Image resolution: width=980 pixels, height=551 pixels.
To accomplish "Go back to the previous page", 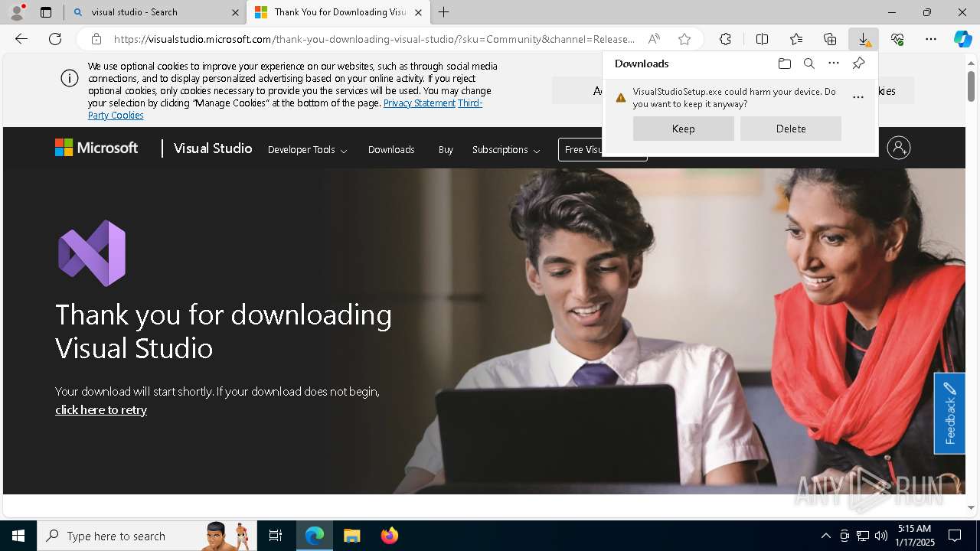I will point(21,39).
